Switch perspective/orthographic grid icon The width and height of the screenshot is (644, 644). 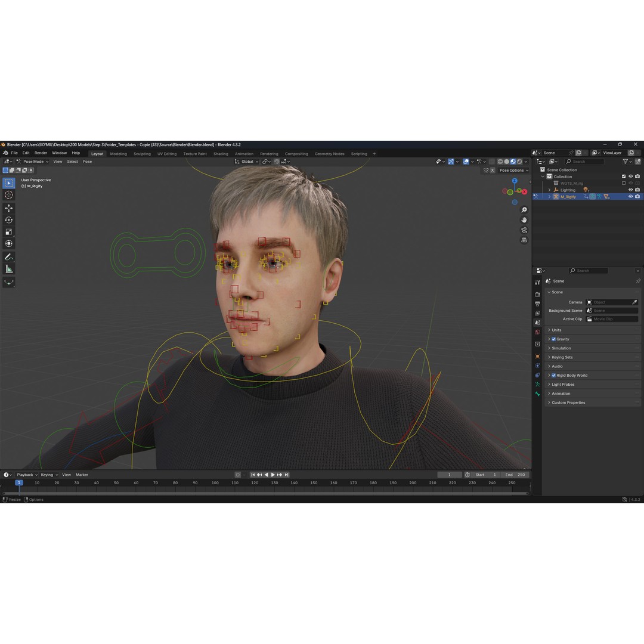[x=524, y=240]
